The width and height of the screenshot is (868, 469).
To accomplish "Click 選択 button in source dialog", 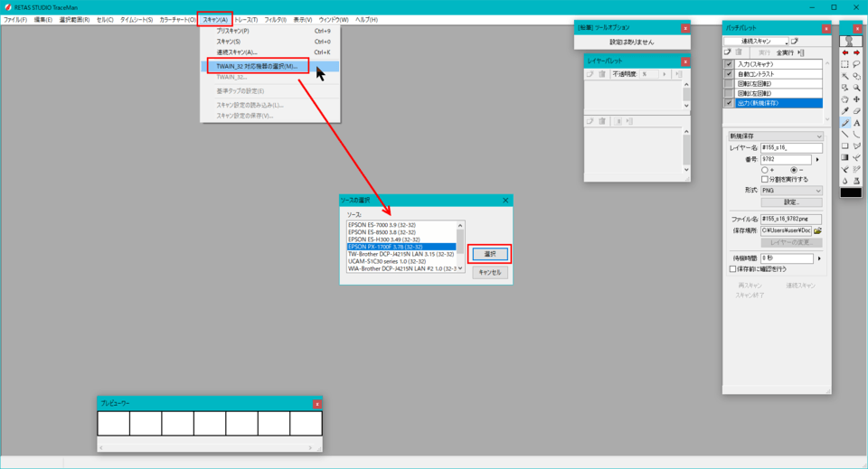I will (490, 254).
